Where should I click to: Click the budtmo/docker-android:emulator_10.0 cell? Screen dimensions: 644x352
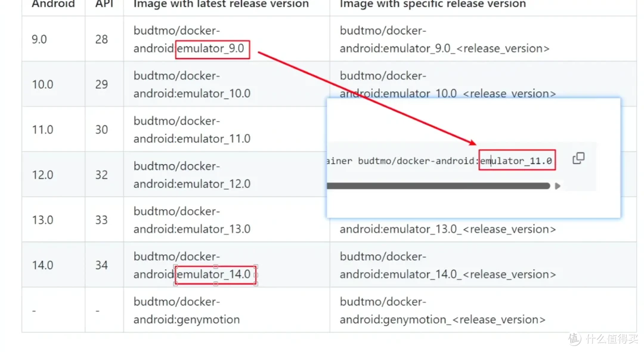(x=227, y=84)
